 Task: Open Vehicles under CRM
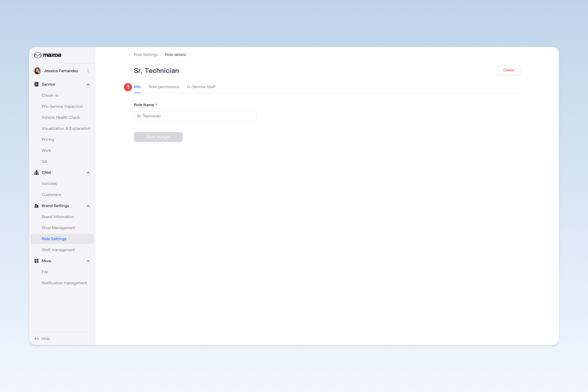[49, 184]
